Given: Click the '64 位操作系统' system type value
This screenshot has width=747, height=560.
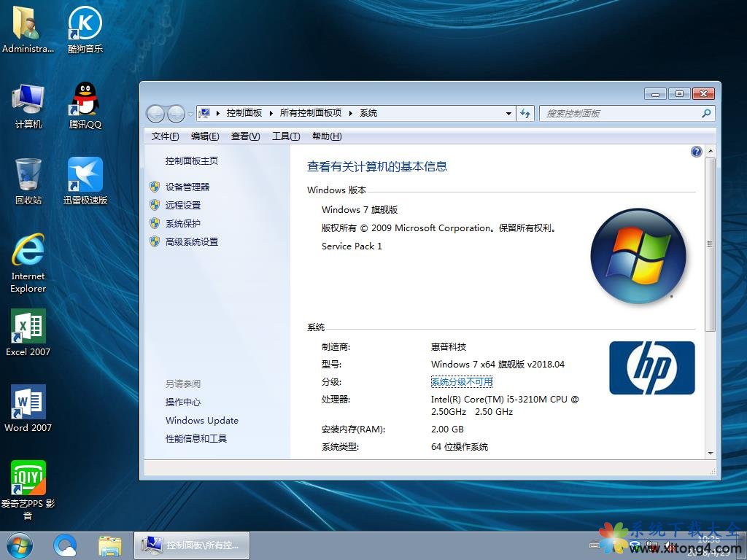Looking at the screenshot, I should pos(460,447).
